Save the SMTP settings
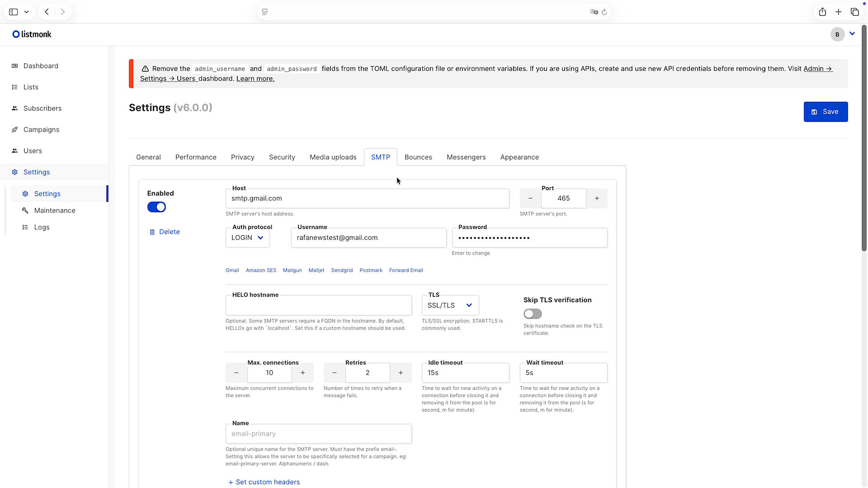 [x=826, y=112]
